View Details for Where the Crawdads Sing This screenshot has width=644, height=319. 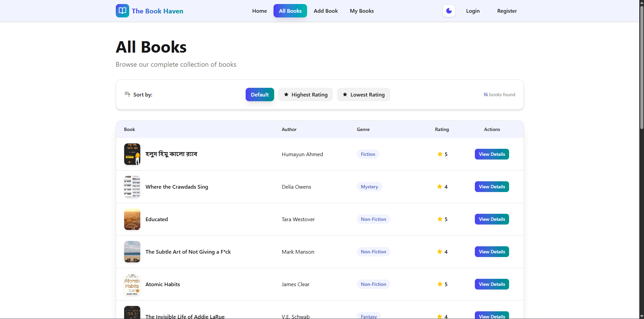coord(492,187)
